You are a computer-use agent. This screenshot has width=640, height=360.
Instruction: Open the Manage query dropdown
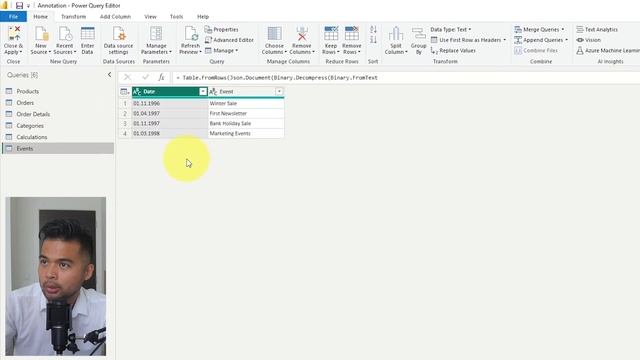[x=221, y=51]
